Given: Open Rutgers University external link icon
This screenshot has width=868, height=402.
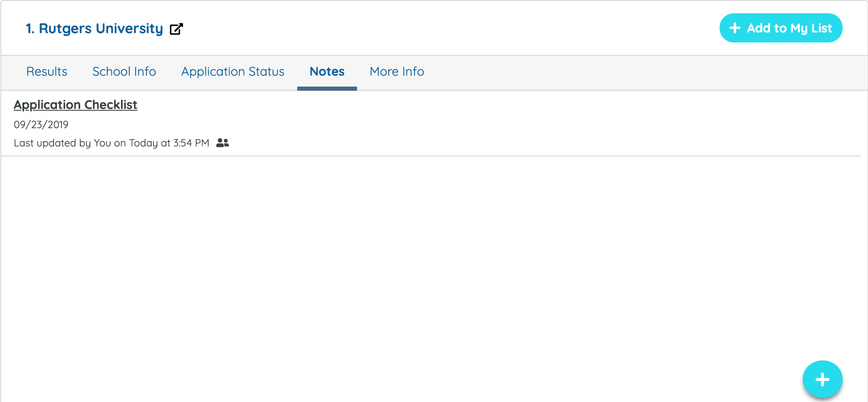Looking at the screenshot, I should [176, 29].
